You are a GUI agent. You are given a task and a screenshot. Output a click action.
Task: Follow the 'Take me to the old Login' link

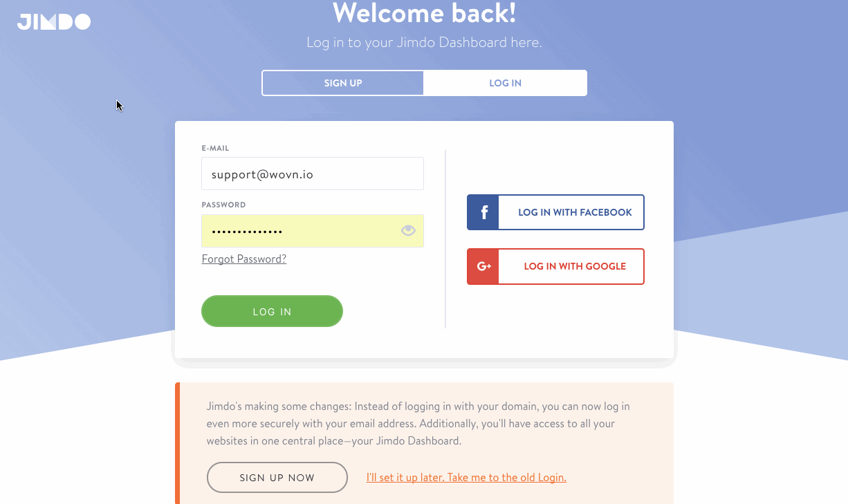pos(466,478)
